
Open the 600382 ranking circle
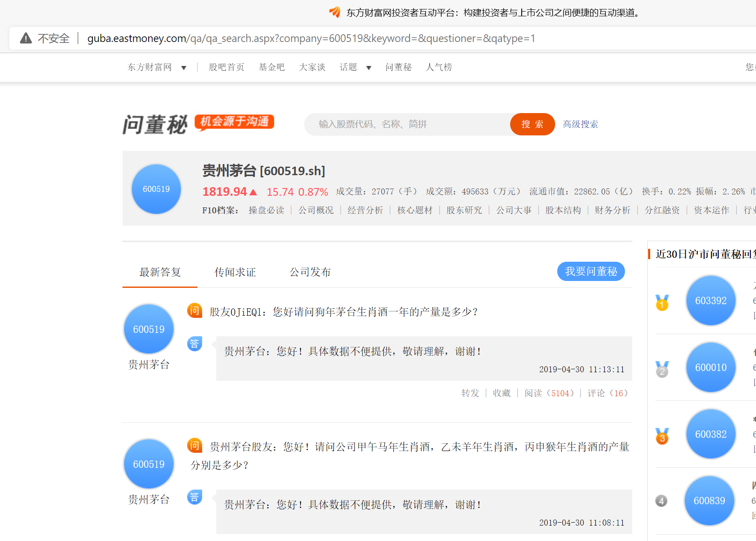click(711, 434)
